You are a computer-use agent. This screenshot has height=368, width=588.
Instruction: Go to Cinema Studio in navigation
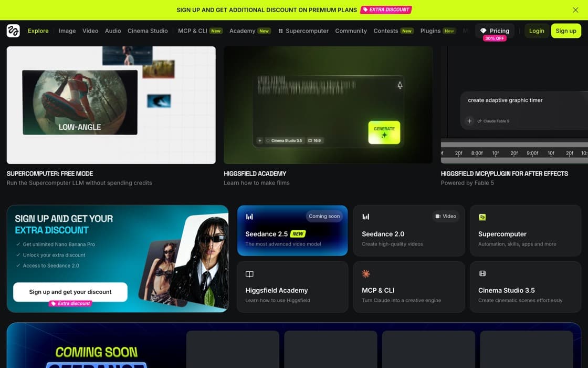click(x=148, y=31)
